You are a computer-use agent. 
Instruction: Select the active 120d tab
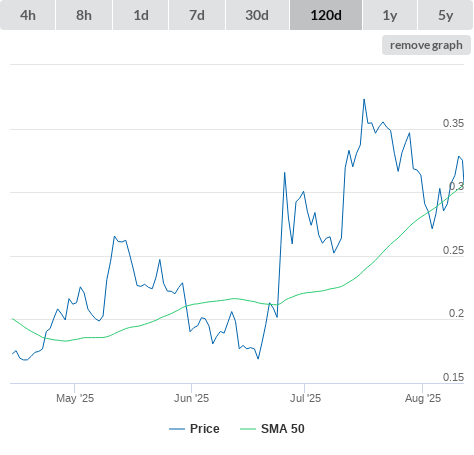(x=326, y=15)
